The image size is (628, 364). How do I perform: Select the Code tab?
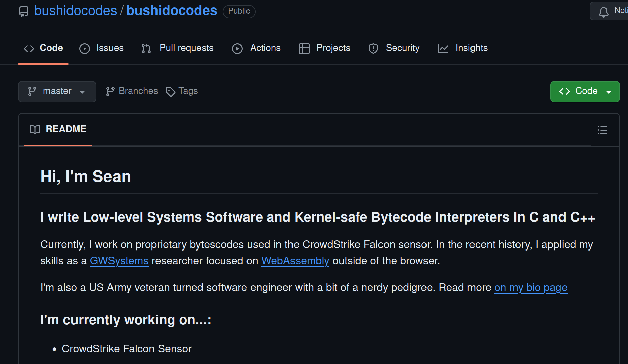pyautogui.click(x=43, y=48)
